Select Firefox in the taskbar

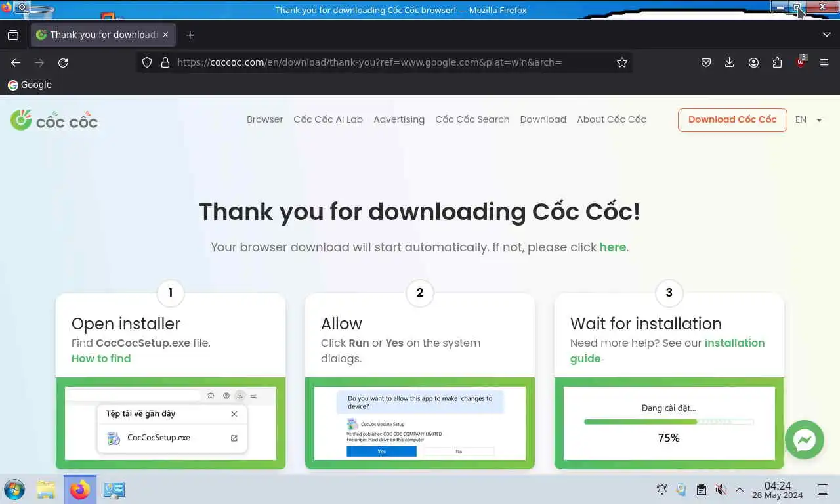80,490
